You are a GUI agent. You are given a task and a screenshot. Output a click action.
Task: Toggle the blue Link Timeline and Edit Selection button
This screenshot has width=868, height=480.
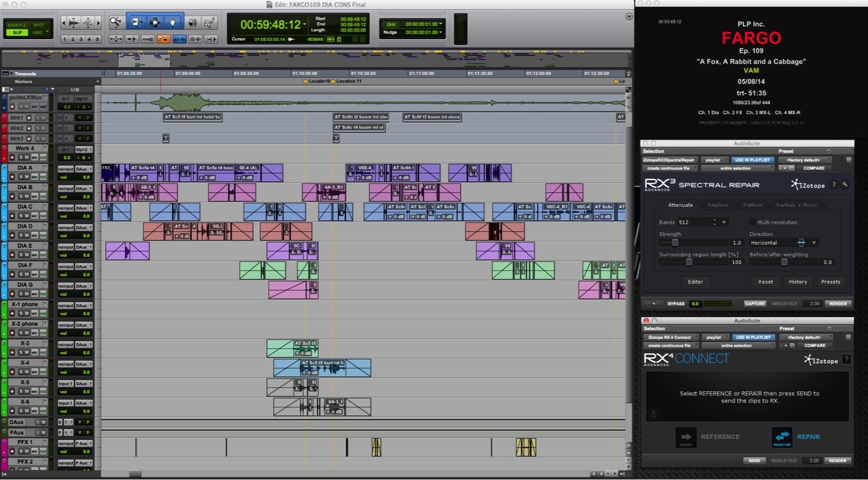(180, 39)
